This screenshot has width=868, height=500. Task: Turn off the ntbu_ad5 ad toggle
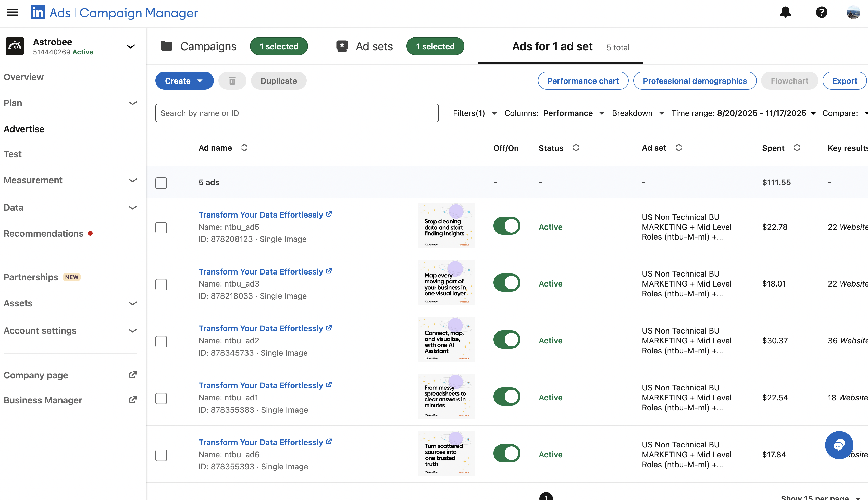coord(507,226)
